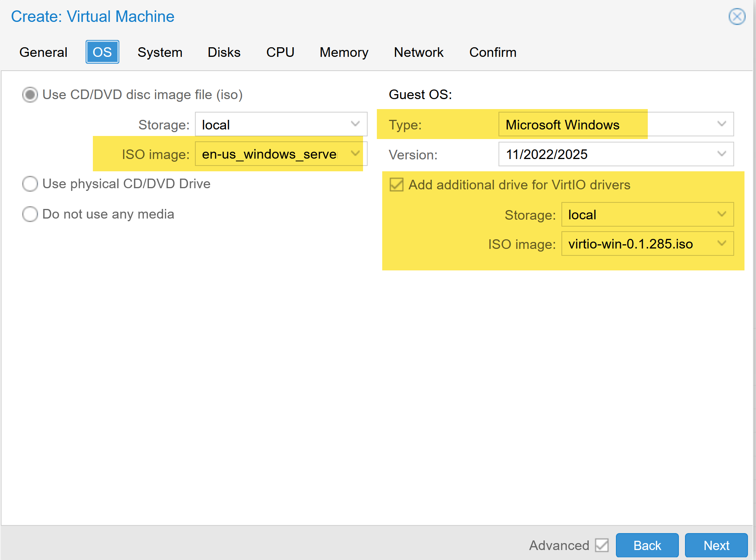Uncheck 'Add additional drive for VirtIO drivers'
The width and height of the screenshot is (756, 560).
coord(396,185)
